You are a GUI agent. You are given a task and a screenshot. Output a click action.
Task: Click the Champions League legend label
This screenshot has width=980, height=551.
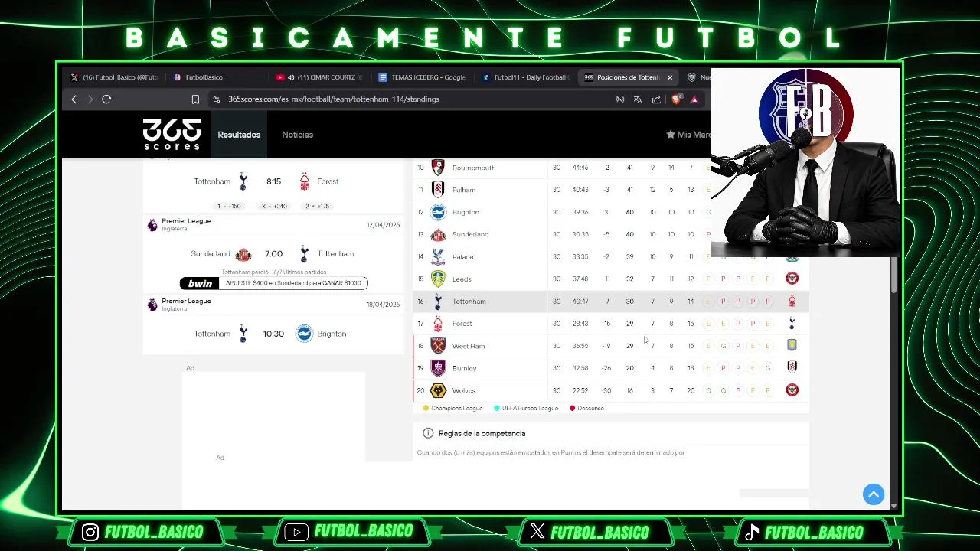click(457, 409)
